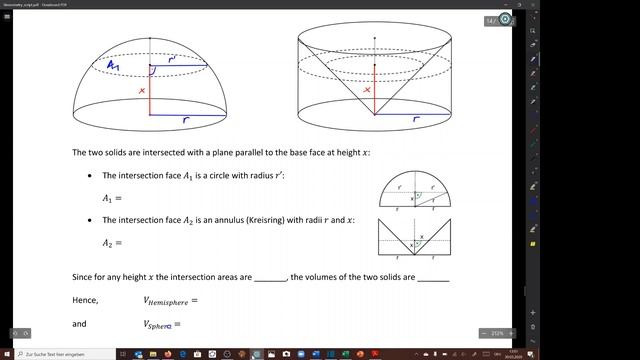The image size is (640, 360).
Task: Select the active blue pen tool
Action: (533, 59)
